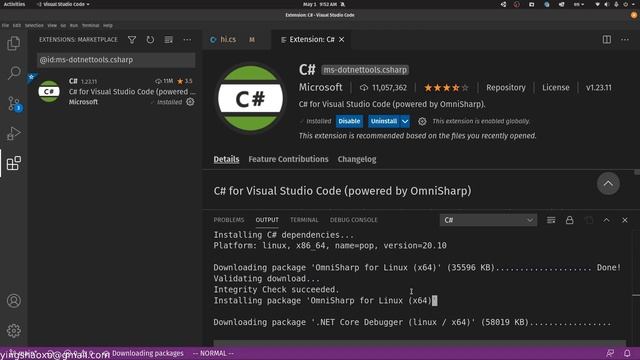Clear extensions search results icon
Screen dimensions: 640x360
(169, 40)
